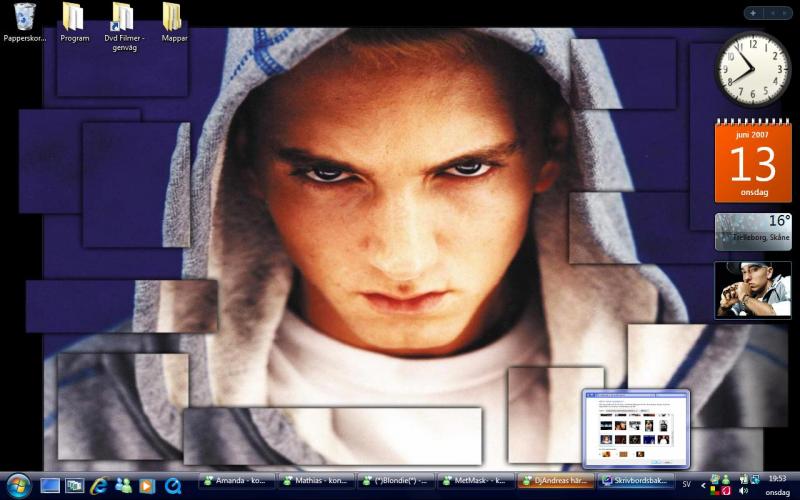Open the Program folder on desktop
The width and height of the screenshot is (800, 500).
click(74, 17)
